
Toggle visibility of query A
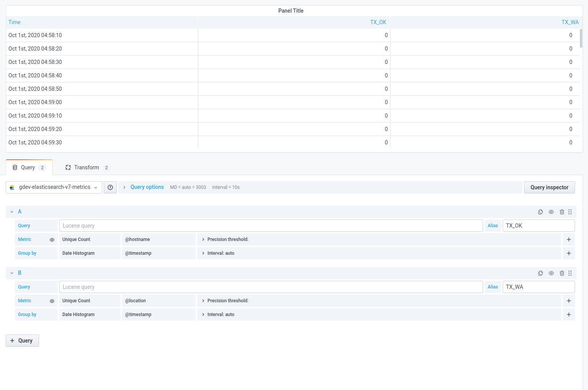click(551, 212)
